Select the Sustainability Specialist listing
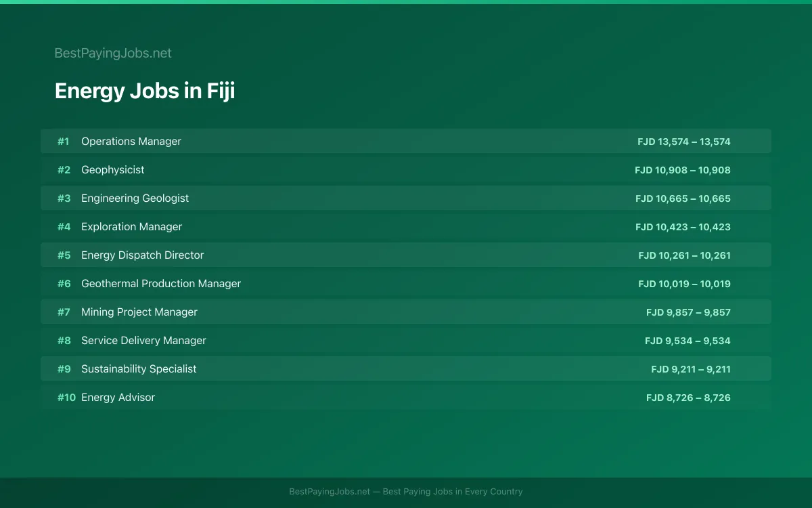Screen dimensions: 812x508 (x=406, y=369)
